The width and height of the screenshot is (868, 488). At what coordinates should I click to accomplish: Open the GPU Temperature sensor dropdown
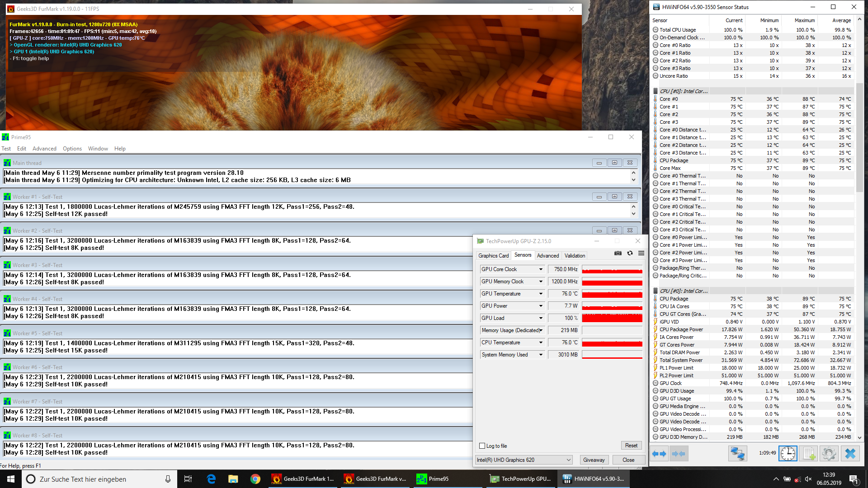pyautogui.click(x=541, y=294)
